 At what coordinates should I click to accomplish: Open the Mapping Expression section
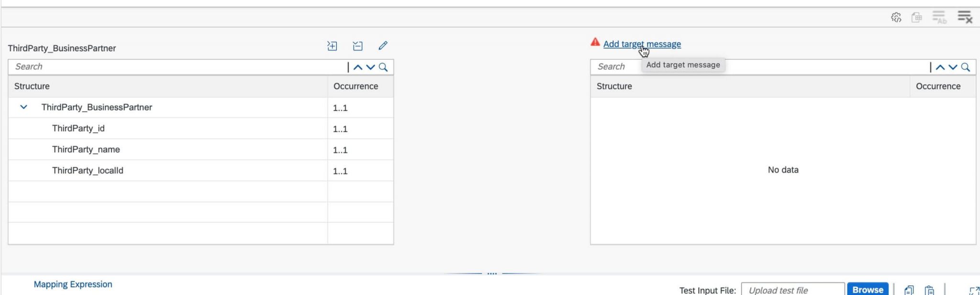pos(73,284)
